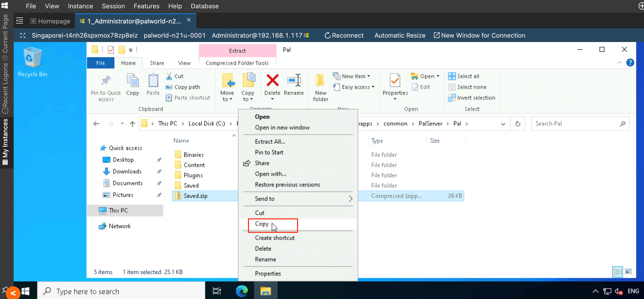This screenshot has width=644, height=299.
Task: Toggle the sidebar list icon beside Homepage
Action: (20, 21)
